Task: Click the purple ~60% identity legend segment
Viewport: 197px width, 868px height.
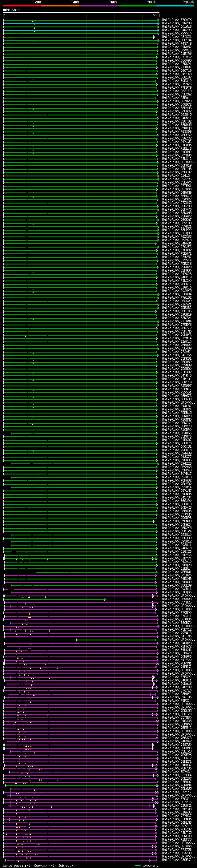Action: click(99, 6)
